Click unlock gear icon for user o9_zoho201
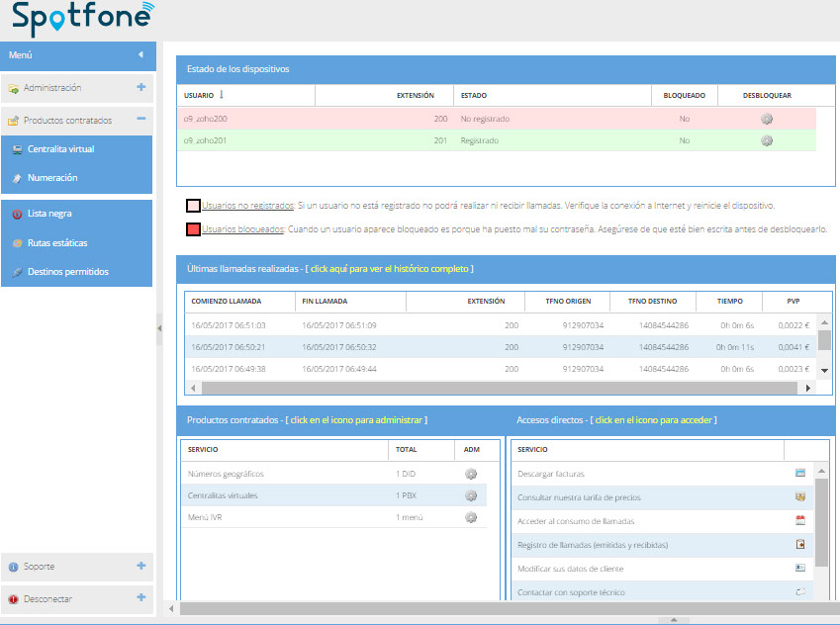Viewport: 840px width, 625px height. coord(766,140)
